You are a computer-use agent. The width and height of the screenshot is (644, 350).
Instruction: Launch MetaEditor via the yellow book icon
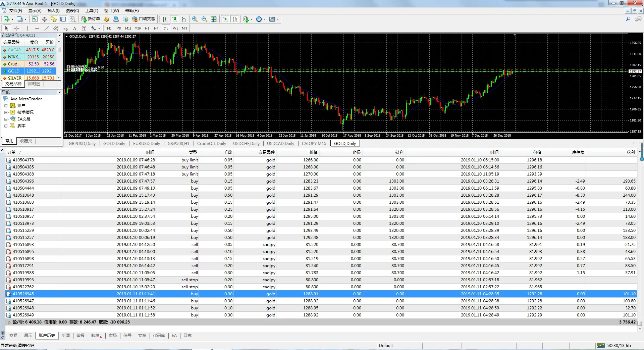click(107, 19)
